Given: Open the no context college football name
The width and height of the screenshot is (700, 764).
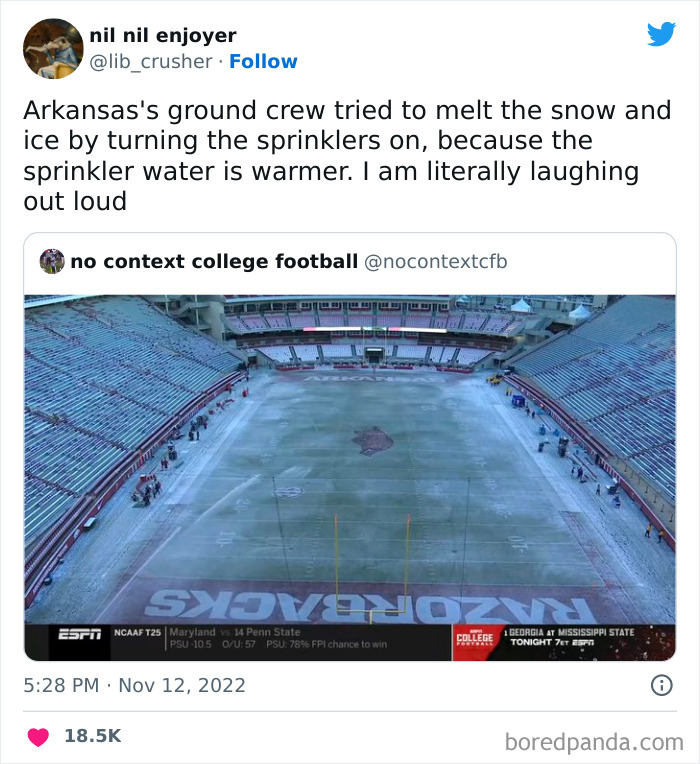Looking at the screenshot, I should [x=213, y=262].
